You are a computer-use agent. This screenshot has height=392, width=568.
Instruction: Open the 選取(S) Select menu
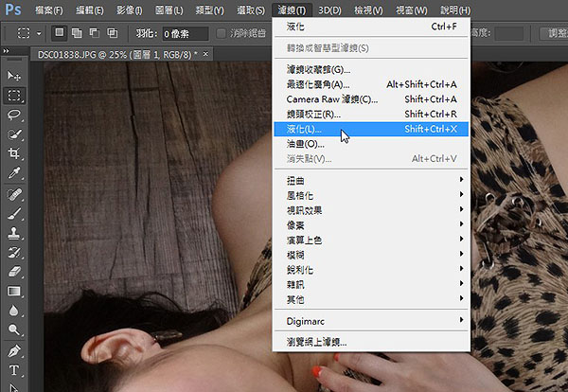pos(251,10)
